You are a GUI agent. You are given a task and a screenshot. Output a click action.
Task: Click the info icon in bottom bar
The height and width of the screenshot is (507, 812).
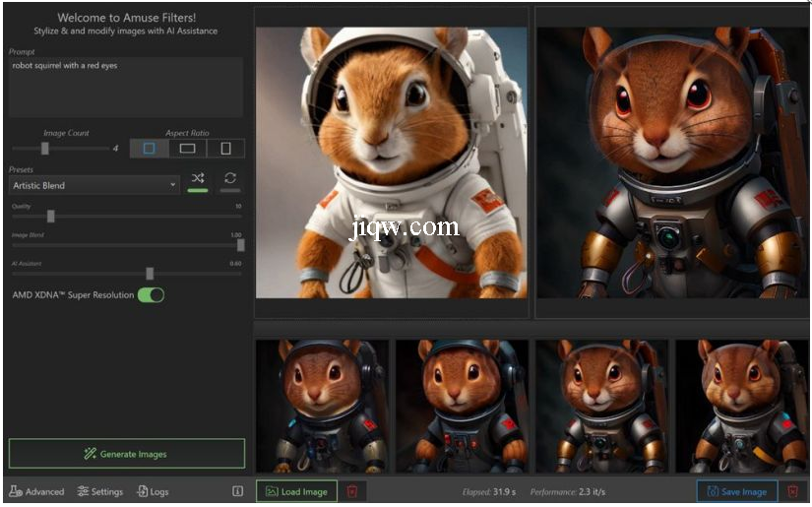[237, 490]
